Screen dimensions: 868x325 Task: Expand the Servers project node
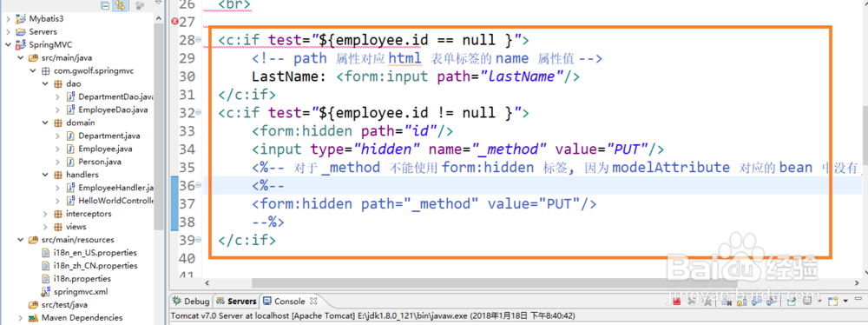[x=8, y=31]
